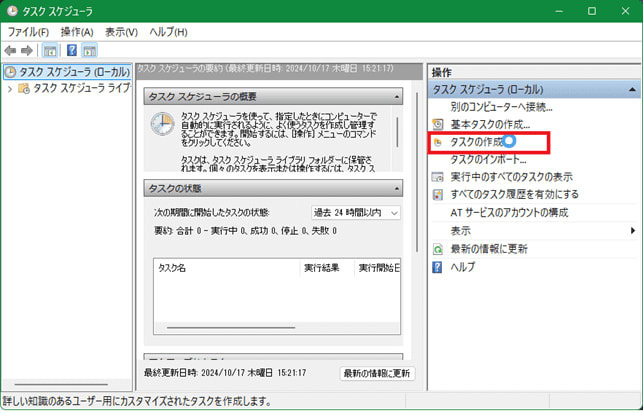The image size is (643, 413).
Task: Open the ファイル(F) menu
Action: point(28,32)
